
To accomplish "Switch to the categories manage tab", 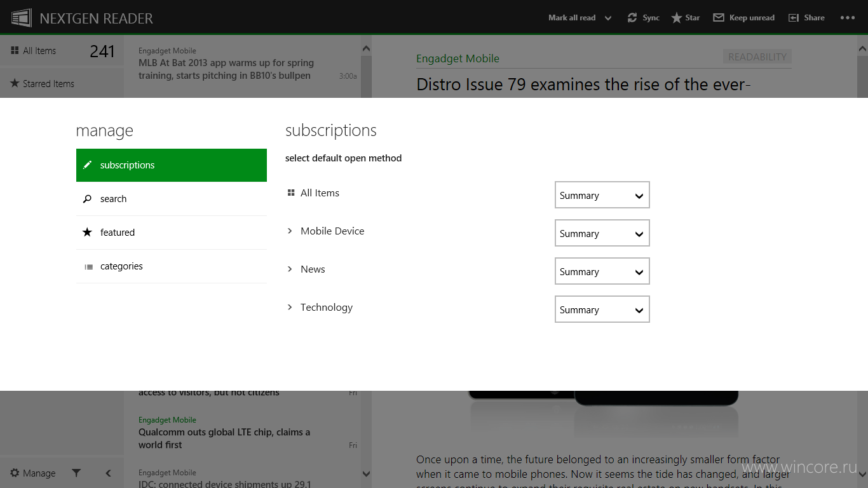I will click(x=172, y=266).
